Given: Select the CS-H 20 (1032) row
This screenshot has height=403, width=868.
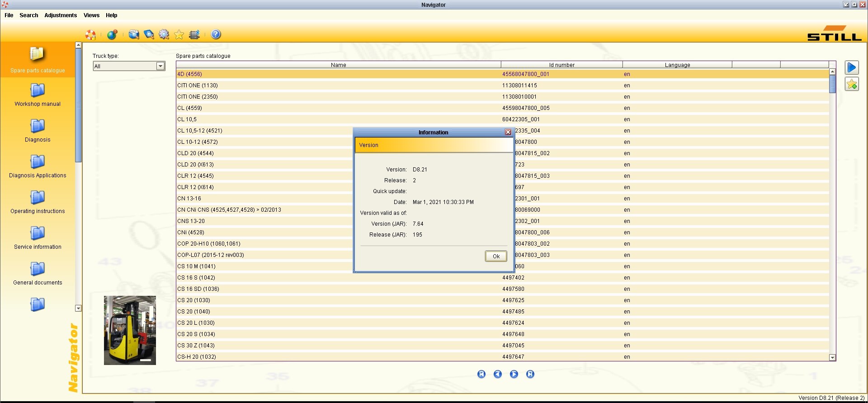Looking at the screenshot, I should [x=502, y=357].
